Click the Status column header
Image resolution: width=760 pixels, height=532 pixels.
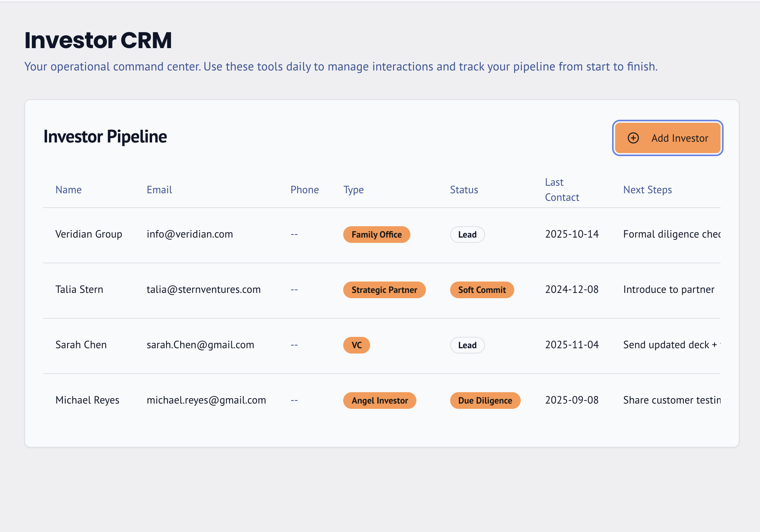click(x=464, y=190)
